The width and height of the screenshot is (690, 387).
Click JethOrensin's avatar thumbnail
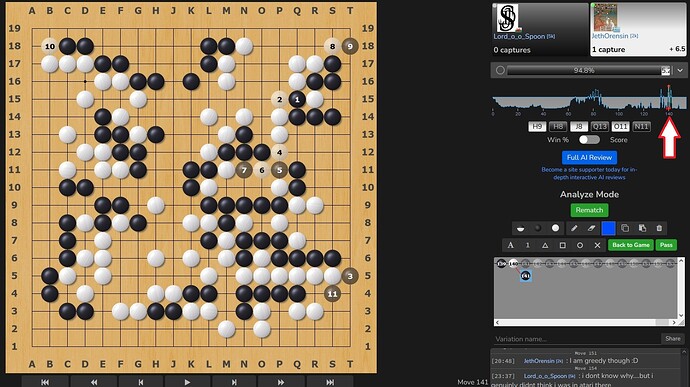tap(605, 17)
